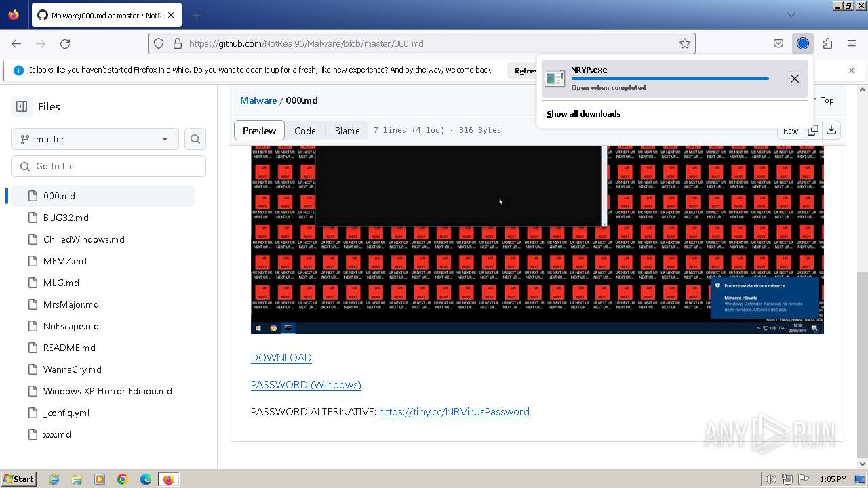Click NRVP.exe download progress bar
Image resolution: width=868 pixels, height=488 pixels.
[670, 79]
